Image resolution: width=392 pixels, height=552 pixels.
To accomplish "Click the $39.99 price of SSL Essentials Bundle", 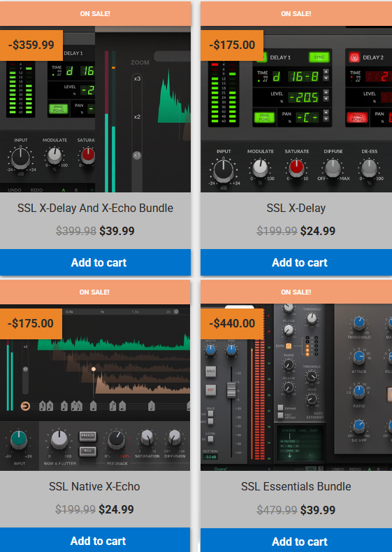I will tap(318, 510).
